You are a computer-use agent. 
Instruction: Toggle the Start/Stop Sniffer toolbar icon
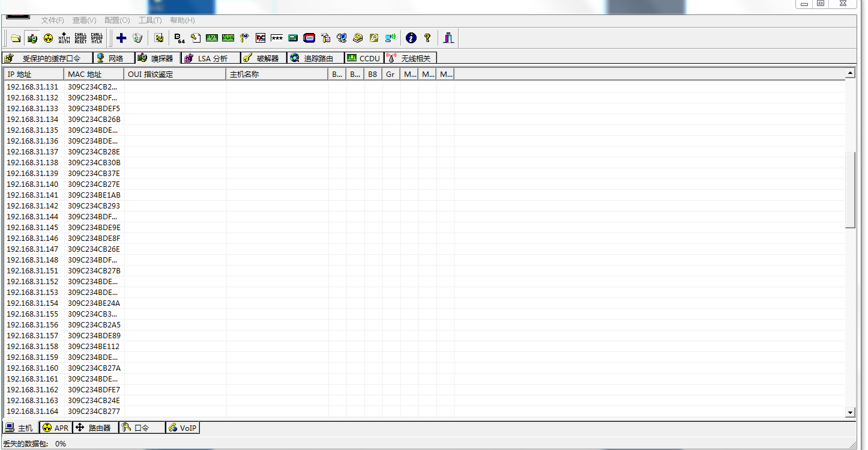pyautogui.click(x=32, y=38)
